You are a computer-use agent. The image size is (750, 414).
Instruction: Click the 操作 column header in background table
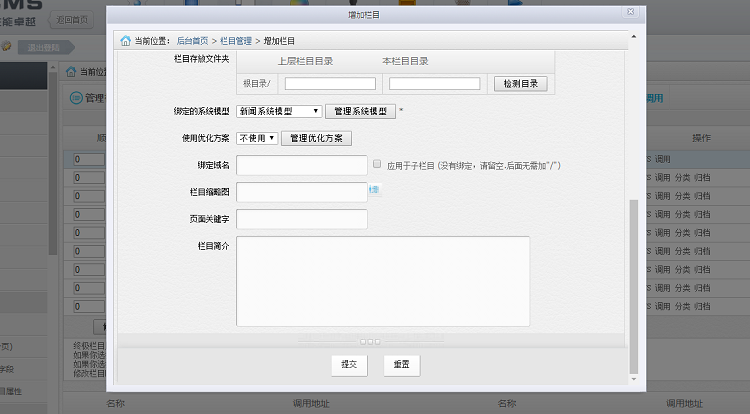click(701, 138)
